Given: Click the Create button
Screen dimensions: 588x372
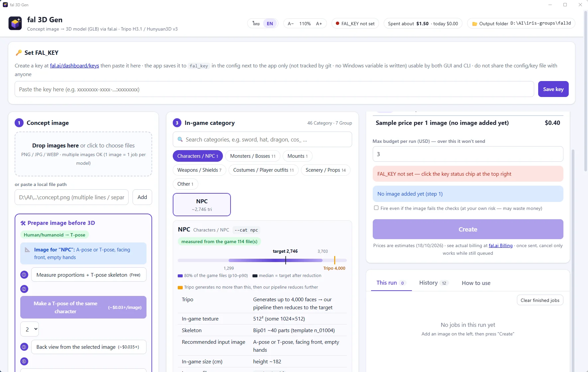Looking at the screenshot, I should click(x=468, y=229).
